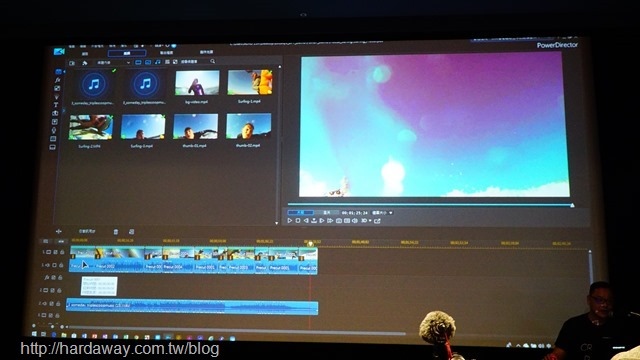This screenshot has width=640, height=360.
Task: Open the Windows Start button
Action: click(x=34, y=334)
